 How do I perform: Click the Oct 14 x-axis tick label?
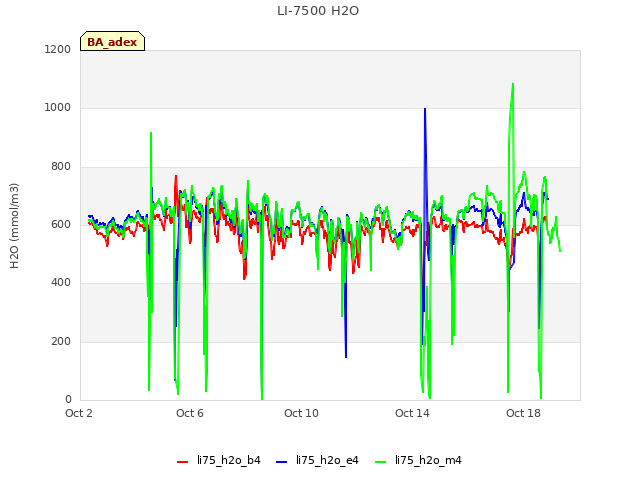[412, 413]
